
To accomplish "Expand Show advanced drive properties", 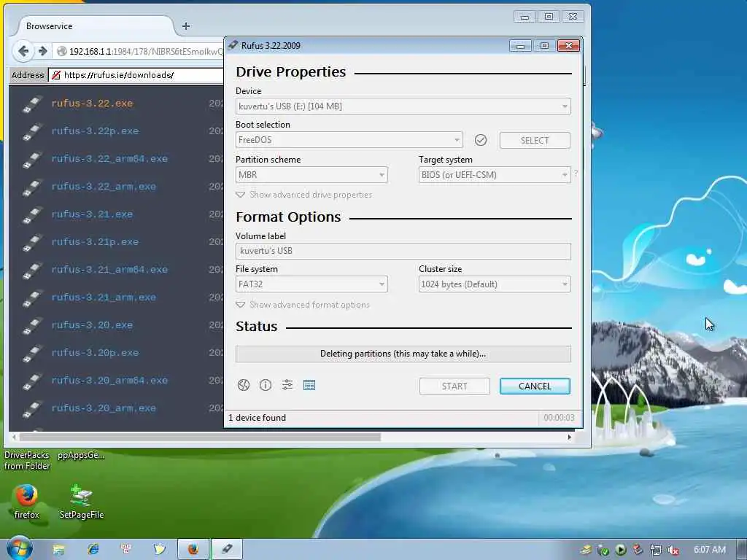I will [304, 195].
